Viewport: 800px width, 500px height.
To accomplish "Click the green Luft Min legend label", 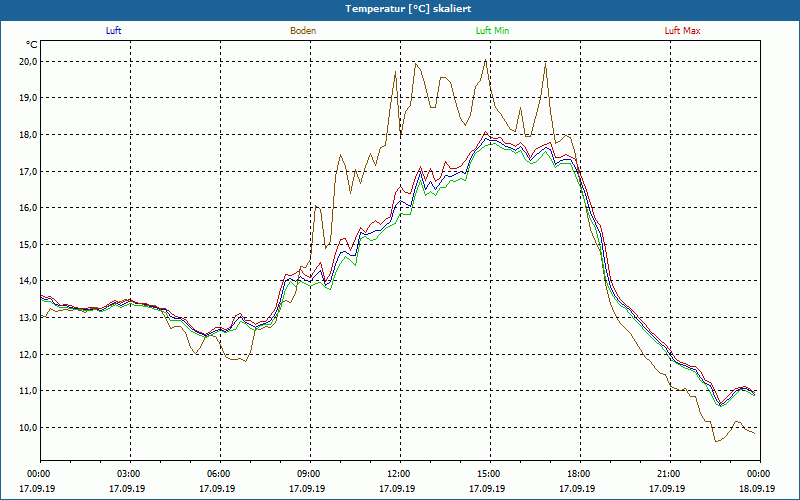I will coord(492,31).
